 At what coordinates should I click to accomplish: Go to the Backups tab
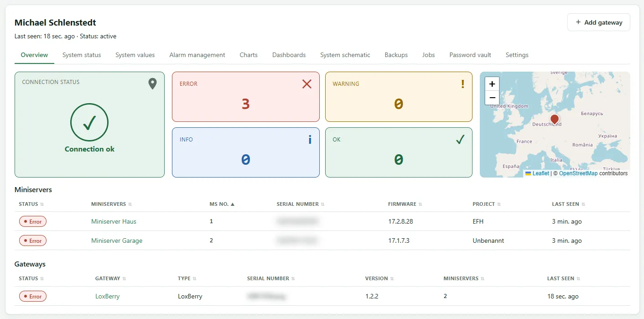tap(396, 55)
